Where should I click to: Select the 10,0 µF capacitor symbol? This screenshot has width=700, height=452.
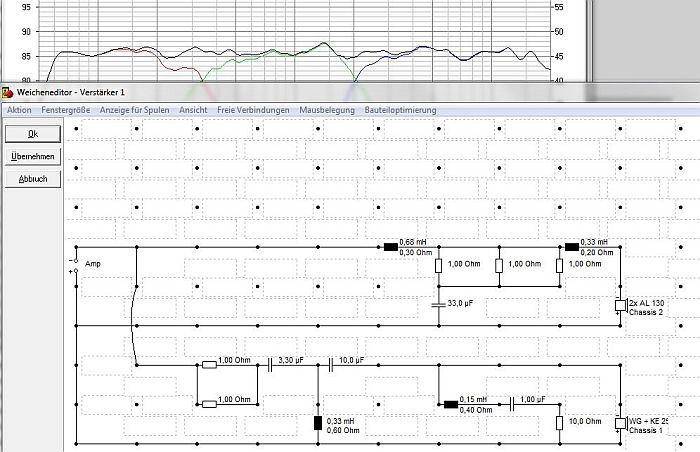pos(330,365)
